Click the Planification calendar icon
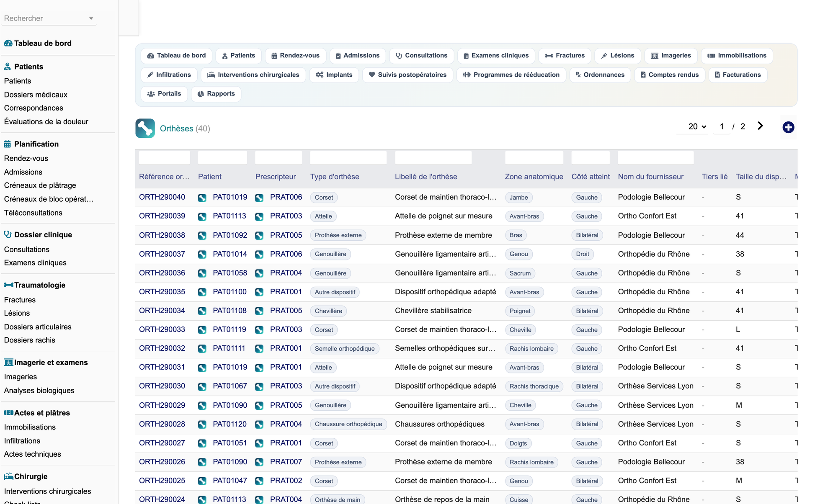This screenshot has width=815, height=504. pos(8,144)
